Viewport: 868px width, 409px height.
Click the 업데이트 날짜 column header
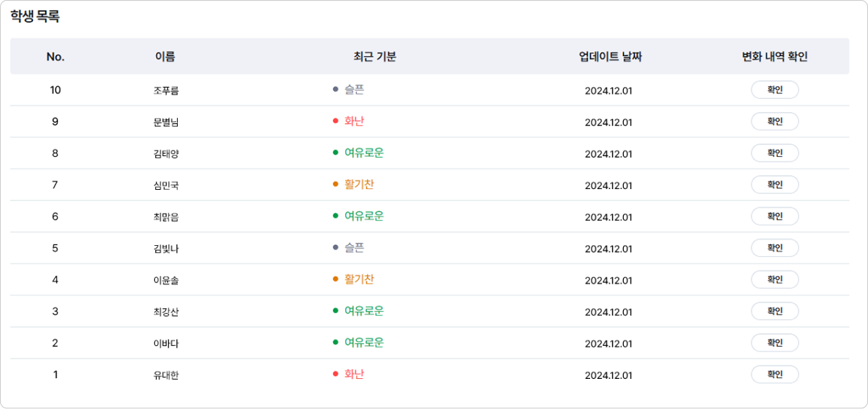610,57
